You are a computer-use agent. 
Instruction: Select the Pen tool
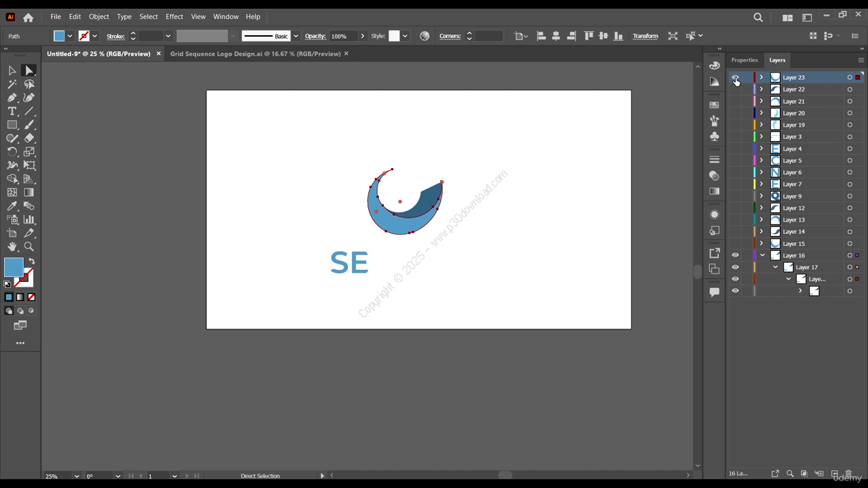click(12, 98)
